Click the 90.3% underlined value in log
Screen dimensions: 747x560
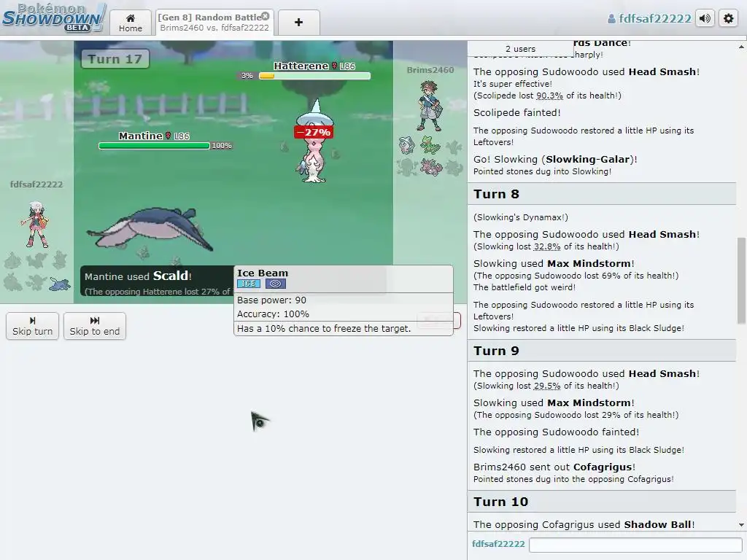pos(549,96)
